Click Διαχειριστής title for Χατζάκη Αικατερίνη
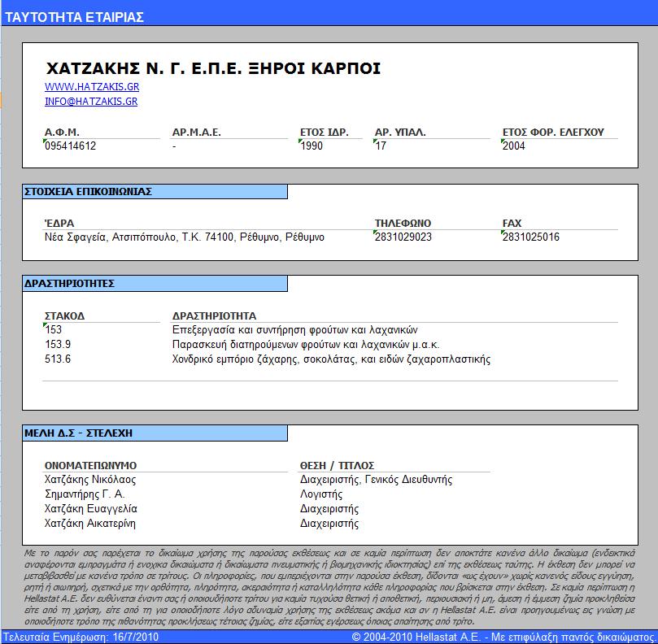658x644 pixels. pos(329,524)
